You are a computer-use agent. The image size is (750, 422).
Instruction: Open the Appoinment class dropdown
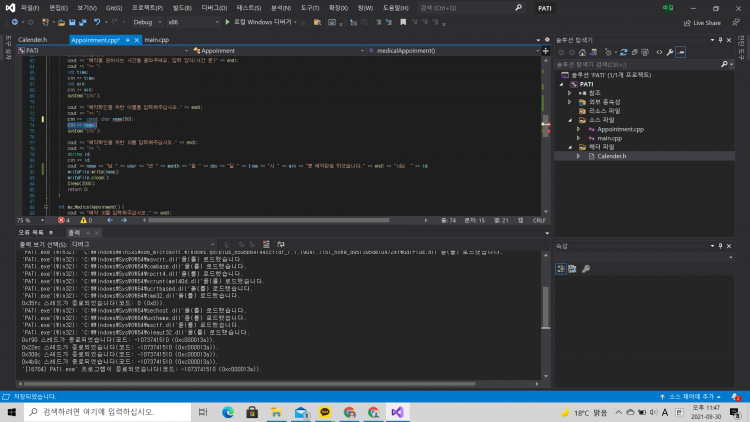tap(278, 51)
